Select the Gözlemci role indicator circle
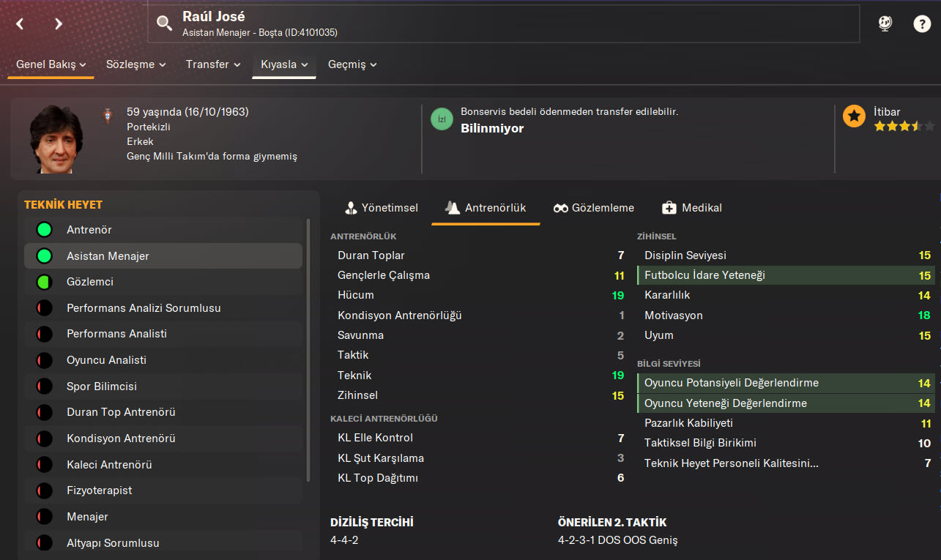 point(44,282)
